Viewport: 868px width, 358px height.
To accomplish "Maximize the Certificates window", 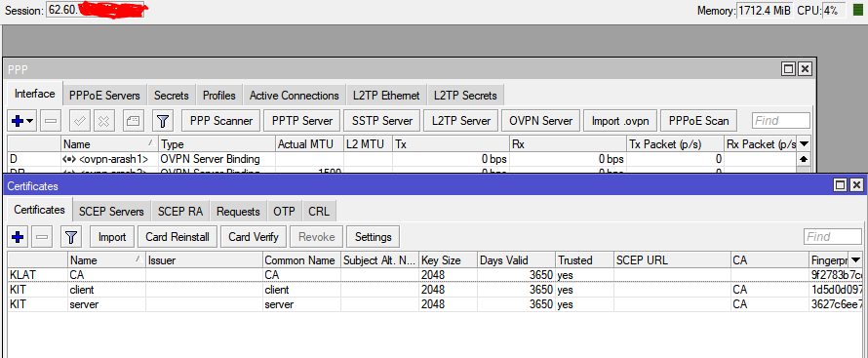I will coord(840,184).
